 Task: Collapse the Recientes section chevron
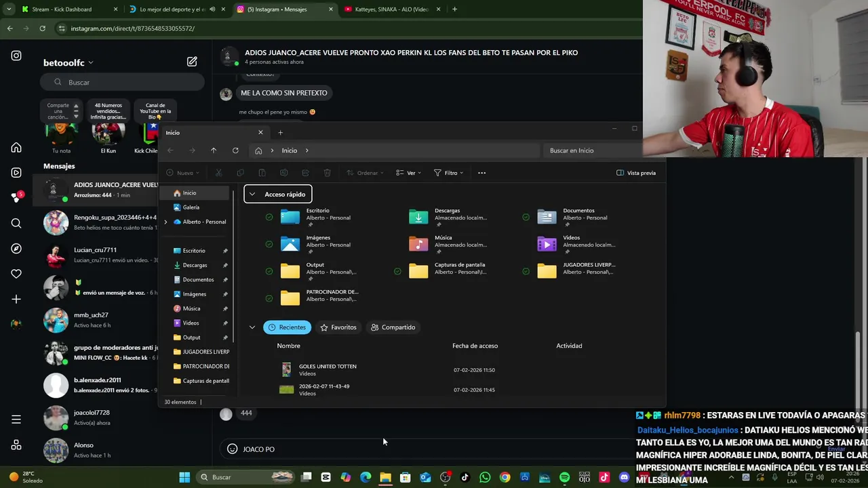tap(252, 327)
